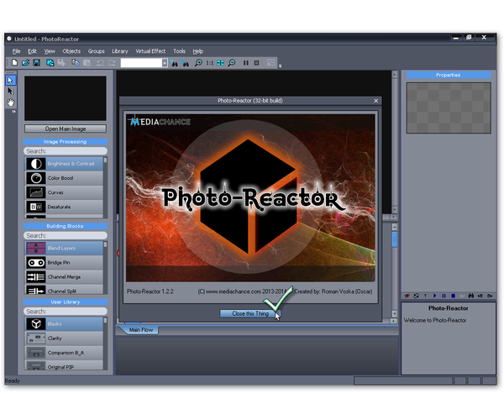Screen dimensions: 504x420
Task: Click the Open Main Image button
Action: tap(66, 129)
